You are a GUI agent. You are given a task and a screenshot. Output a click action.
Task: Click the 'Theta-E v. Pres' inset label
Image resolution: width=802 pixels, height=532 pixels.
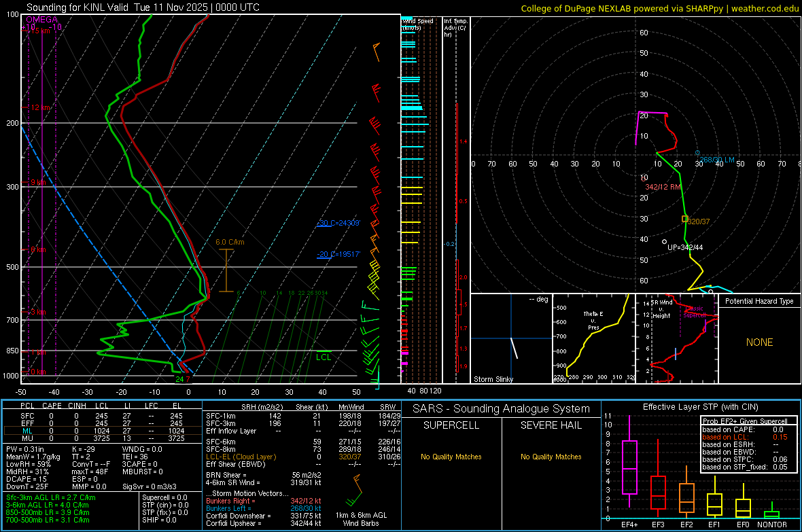tap(593, 321)
